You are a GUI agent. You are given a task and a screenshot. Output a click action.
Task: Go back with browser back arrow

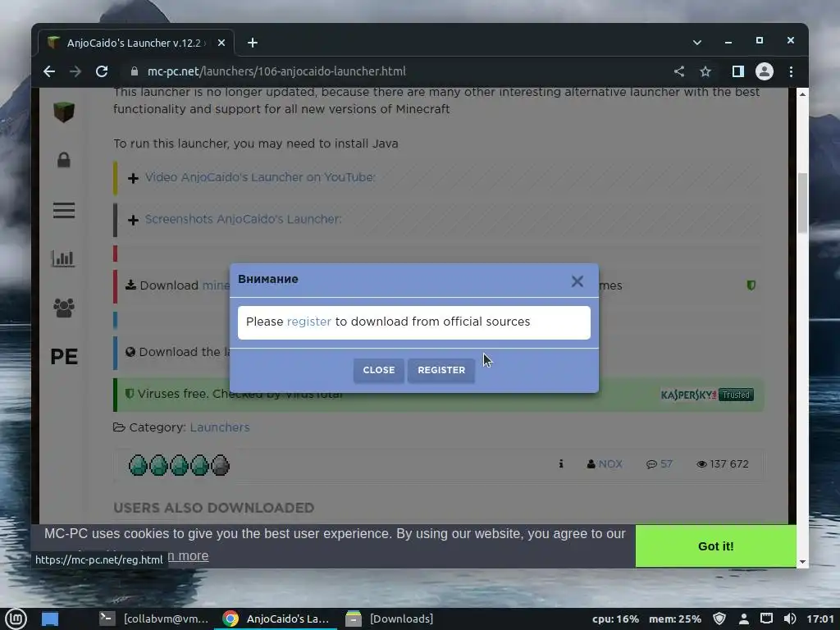[x=49, y=71]
